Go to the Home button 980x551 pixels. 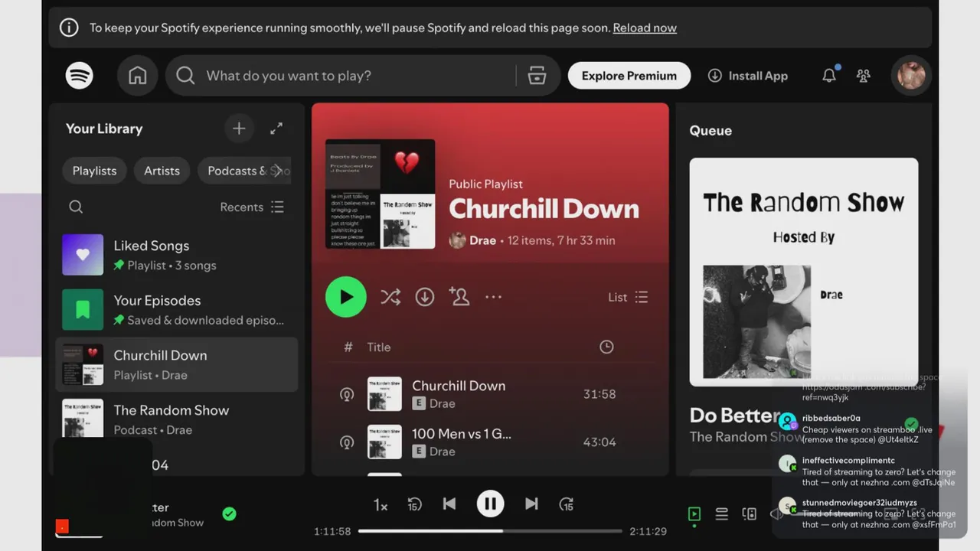pyautogui.click(x=138, y=76)
